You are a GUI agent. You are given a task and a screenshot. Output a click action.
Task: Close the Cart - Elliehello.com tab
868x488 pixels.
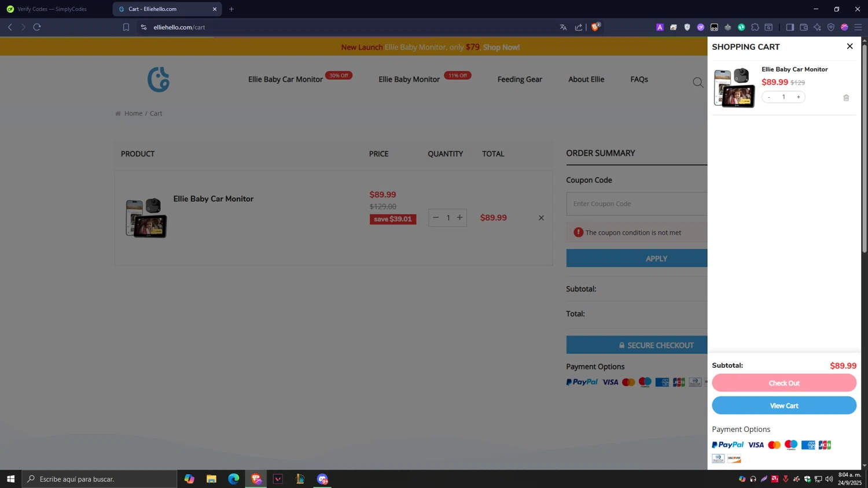coord(215,9)
